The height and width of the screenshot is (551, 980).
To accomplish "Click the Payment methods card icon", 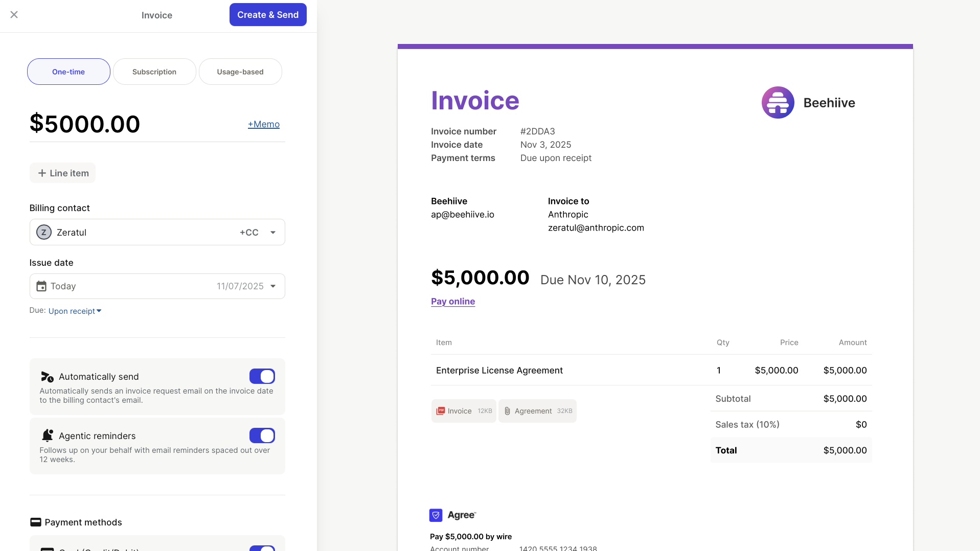I will pos(36,522).
